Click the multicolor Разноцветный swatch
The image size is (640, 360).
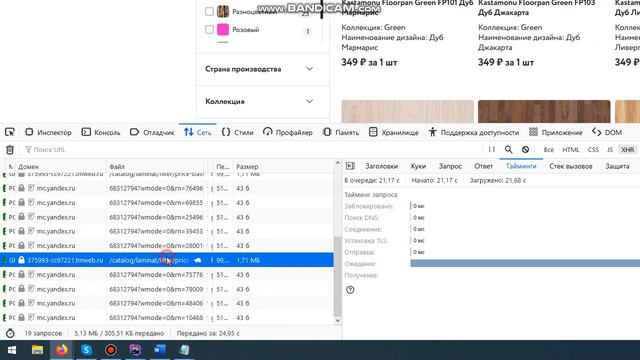[223, 11]
